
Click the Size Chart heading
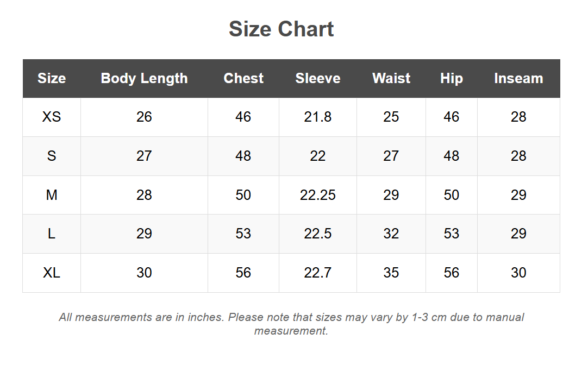tap(281, 29)
